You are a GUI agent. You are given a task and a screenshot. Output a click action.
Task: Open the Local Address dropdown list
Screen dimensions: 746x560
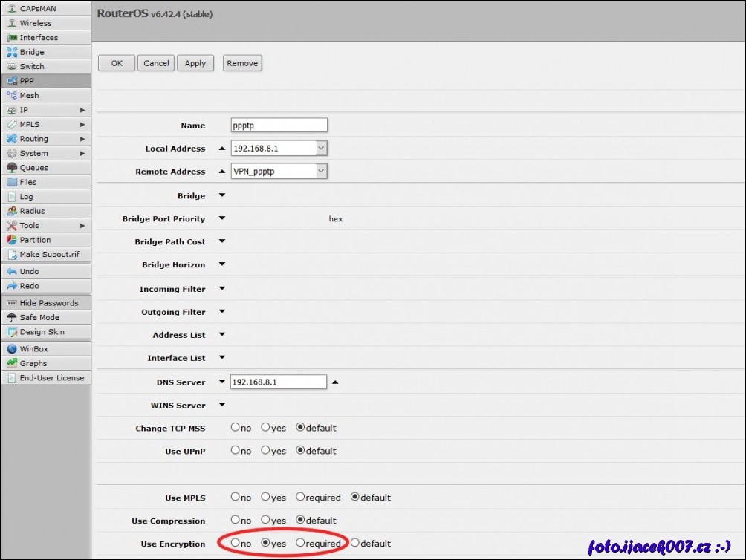click(321, 149)
